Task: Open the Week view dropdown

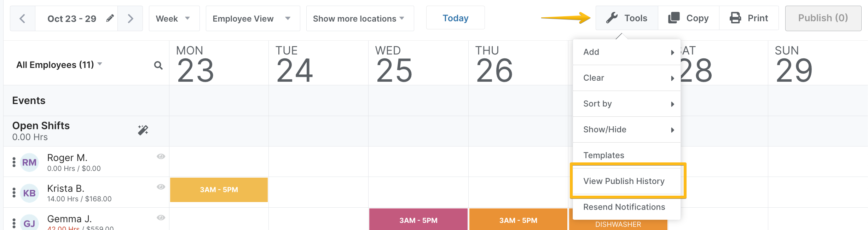Action: [x=174, y=18]
